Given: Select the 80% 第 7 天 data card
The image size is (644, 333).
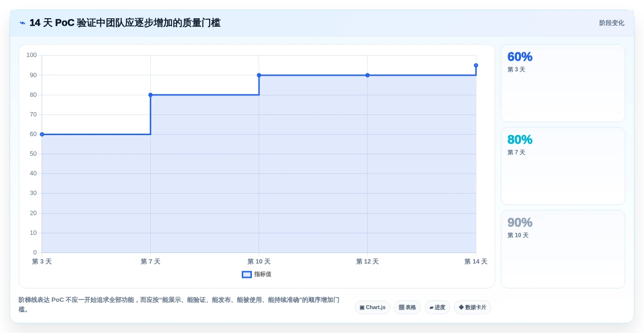Looking at the screenshot, I should pos(563,166).
